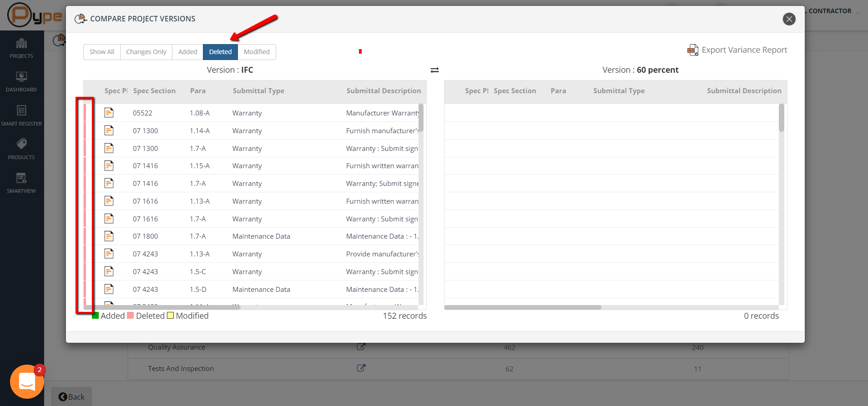Select the Changes Only filter tab
Image resolution: width=868 pixels, height=406 pixels.
pos(146,52)
